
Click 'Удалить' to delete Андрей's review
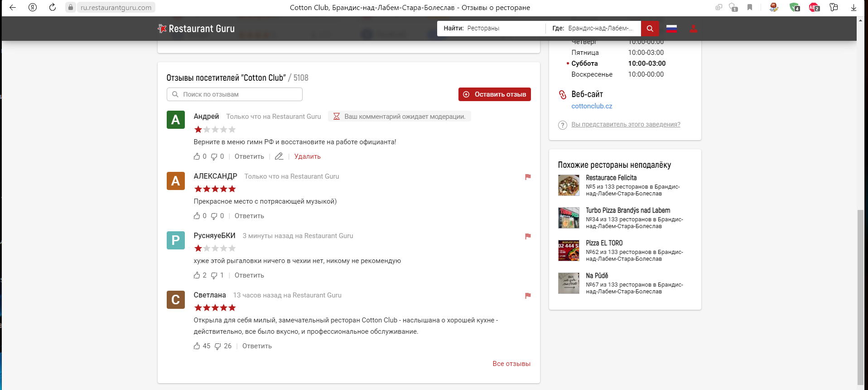point(308,156)
